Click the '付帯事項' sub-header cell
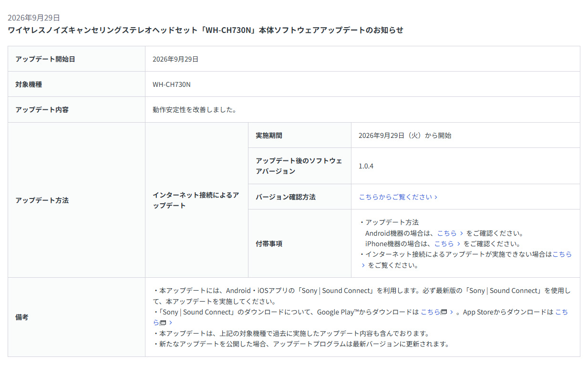The width and height of the screenshot is (588, 366). point(299,243)
